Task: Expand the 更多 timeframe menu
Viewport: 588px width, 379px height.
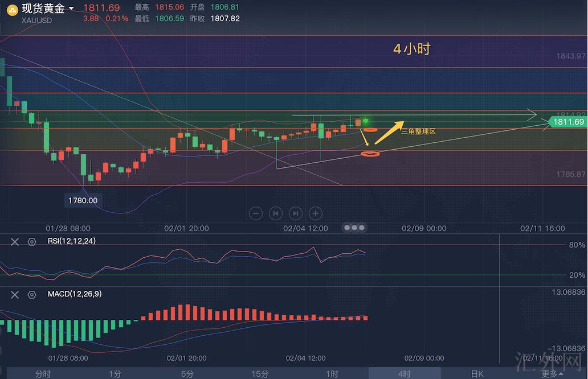Action: point(553,374)
